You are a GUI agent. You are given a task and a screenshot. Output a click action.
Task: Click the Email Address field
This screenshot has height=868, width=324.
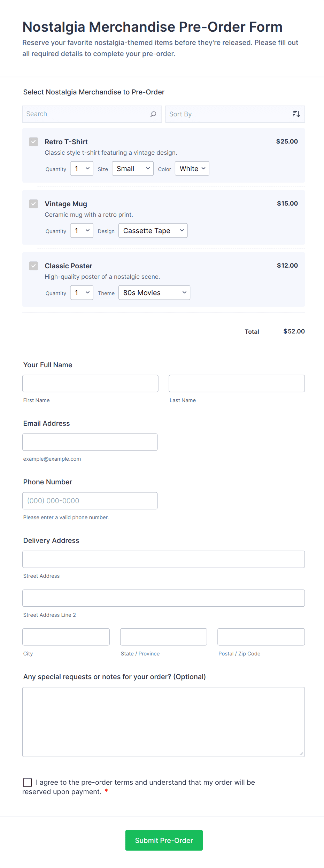[x=90, y=442]
